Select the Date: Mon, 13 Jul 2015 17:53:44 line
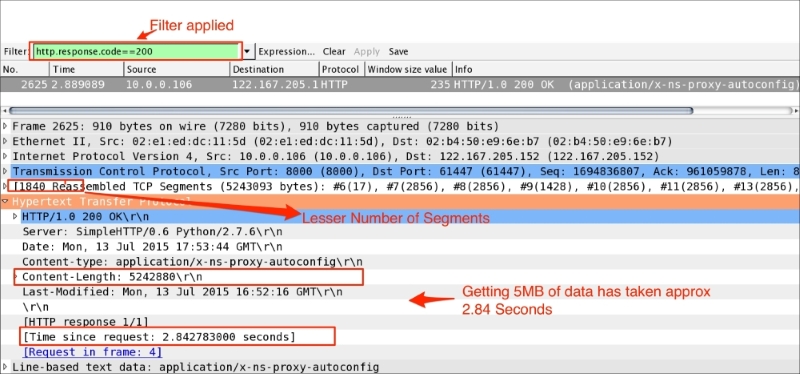 point(152,246)
